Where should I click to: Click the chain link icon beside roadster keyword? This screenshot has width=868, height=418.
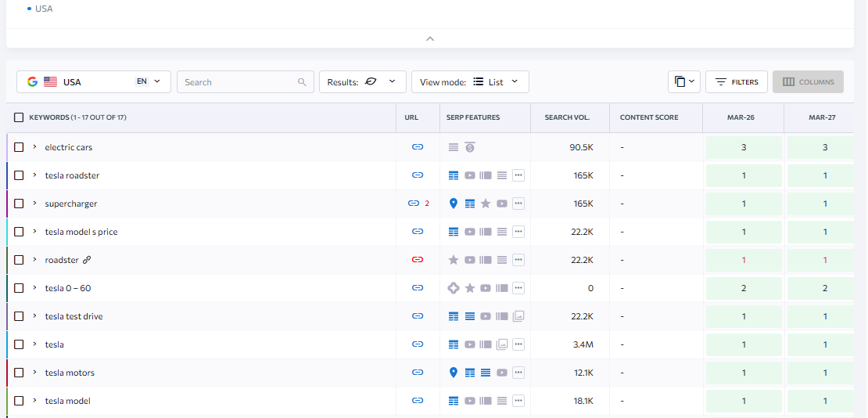86,259
